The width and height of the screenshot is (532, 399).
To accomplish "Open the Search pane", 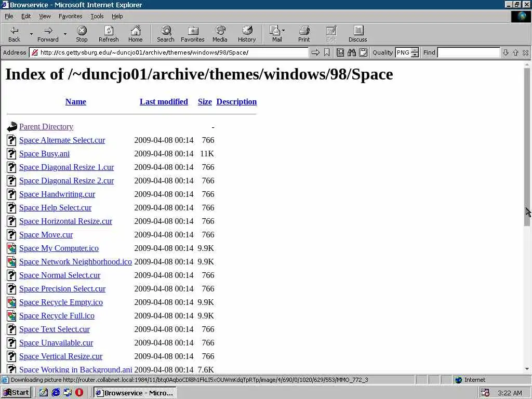I will click(x=166, y=34).
